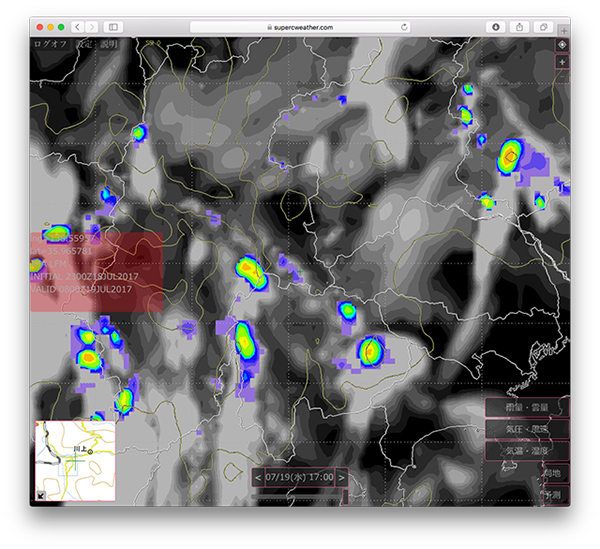Click ログオフ in the top menu
The image size is (600, 549).
(x=48, y=44)
